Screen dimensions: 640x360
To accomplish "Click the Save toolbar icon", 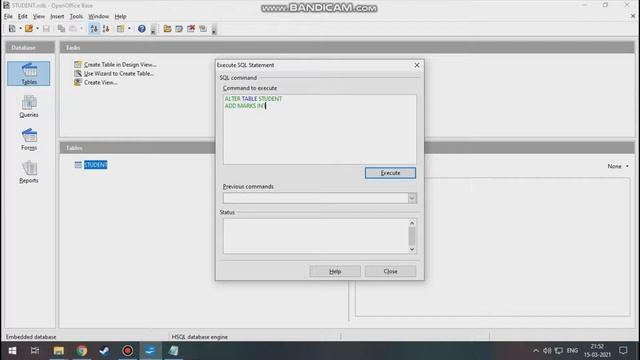I will [x=46, y=29].
